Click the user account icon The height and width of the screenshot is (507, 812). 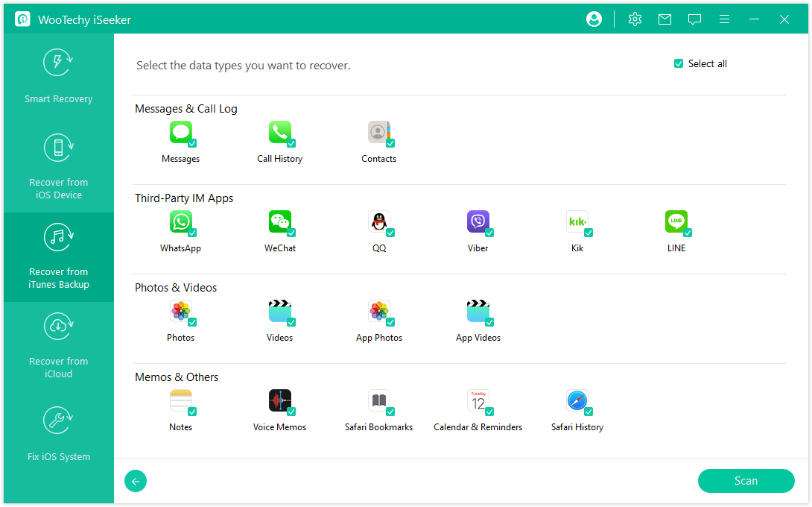tap(594, 19)
